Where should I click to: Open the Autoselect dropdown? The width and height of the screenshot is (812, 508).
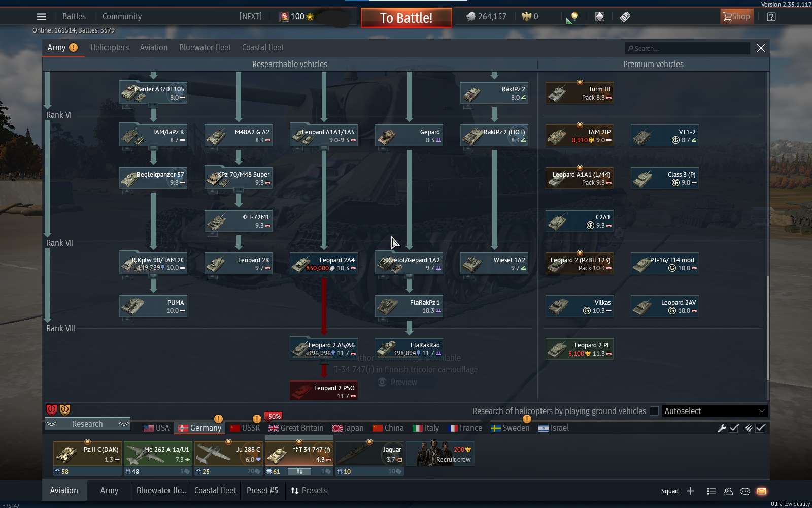coord(715,411)
